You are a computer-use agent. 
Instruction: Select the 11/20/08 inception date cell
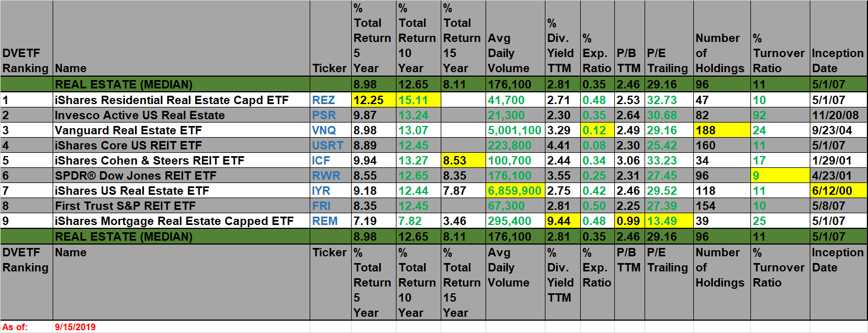838,115
